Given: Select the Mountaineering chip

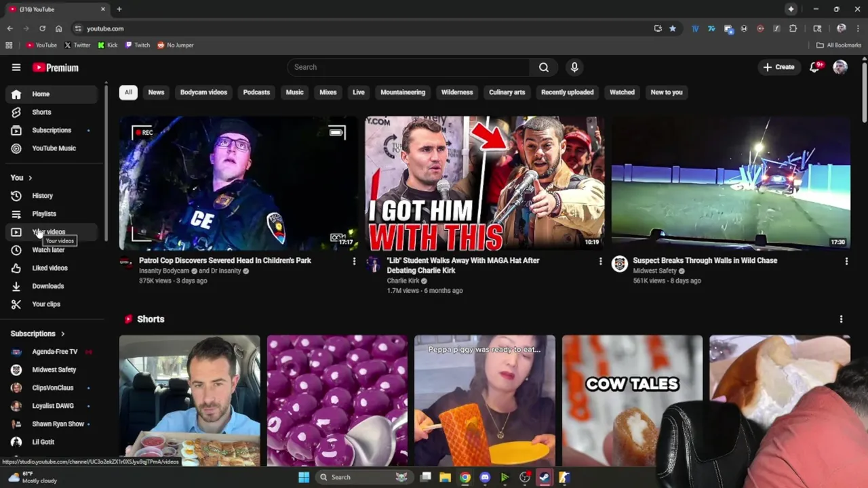Looking at the screenshot, I should 403,92.
